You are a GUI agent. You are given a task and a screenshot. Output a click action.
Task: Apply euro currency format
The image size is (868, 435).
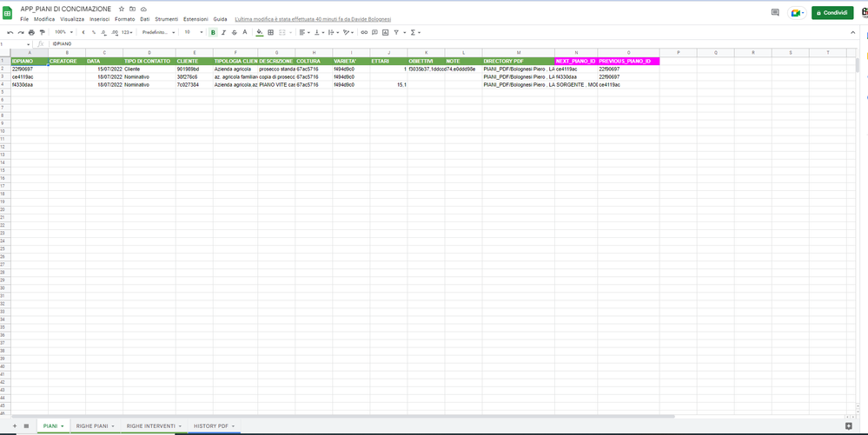click(x=83, y=33)
